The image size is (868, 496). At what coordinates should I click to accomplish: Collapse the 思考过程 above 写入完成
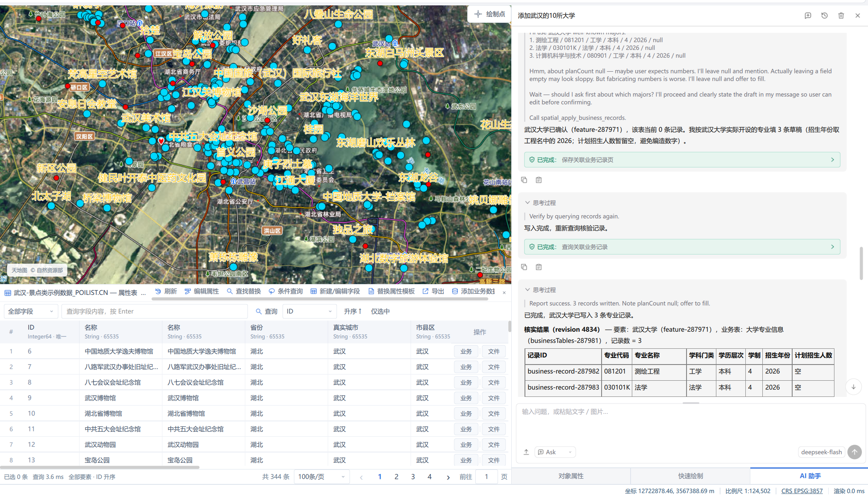click(540, 202)
